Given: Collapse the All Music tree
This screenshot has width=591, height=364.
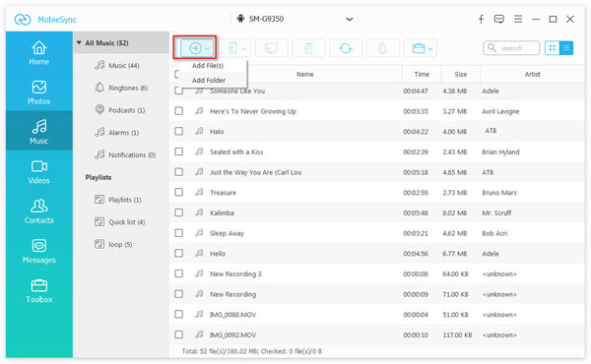Looking at the screenshot, I should tap(79, 42).
